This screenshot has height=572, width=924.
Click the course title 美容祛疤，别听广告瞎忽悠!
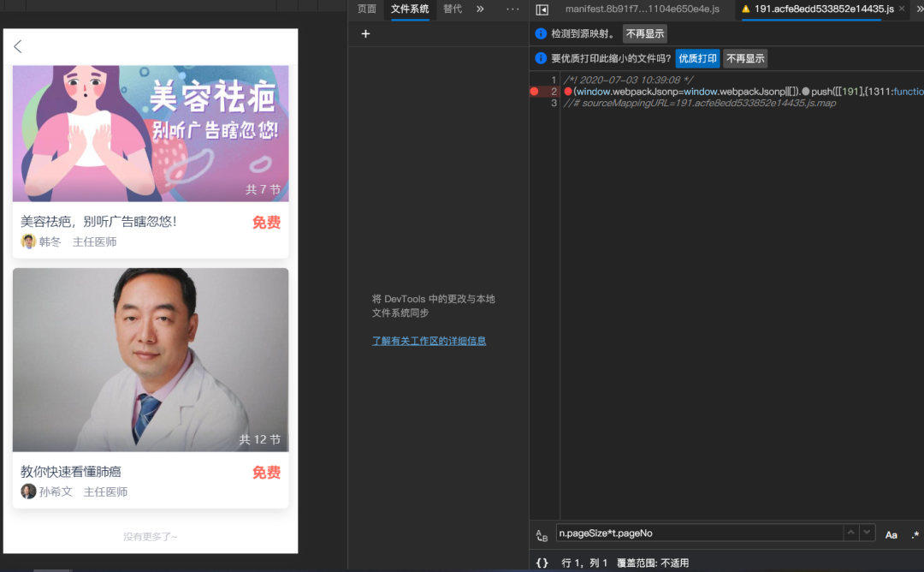[98, 221]
